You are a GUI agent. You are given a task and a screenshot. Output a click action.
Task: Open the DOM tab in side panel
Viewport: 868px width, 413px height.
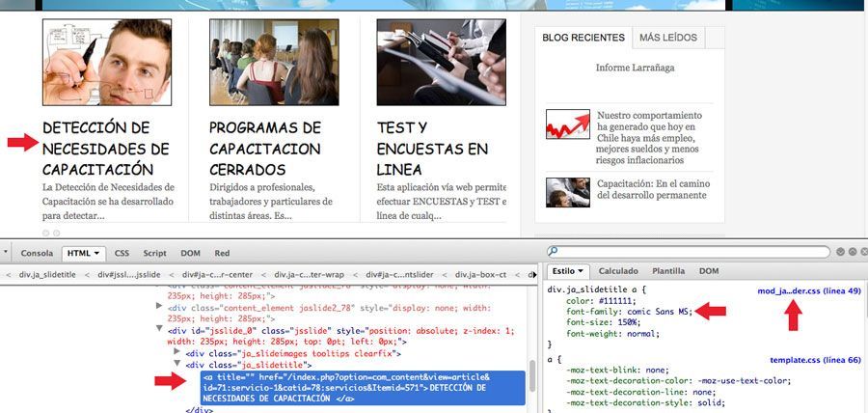709,271
